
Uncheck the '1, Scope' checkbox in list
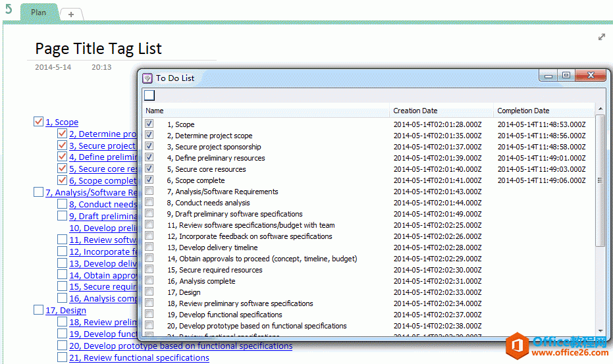(149, 124)
